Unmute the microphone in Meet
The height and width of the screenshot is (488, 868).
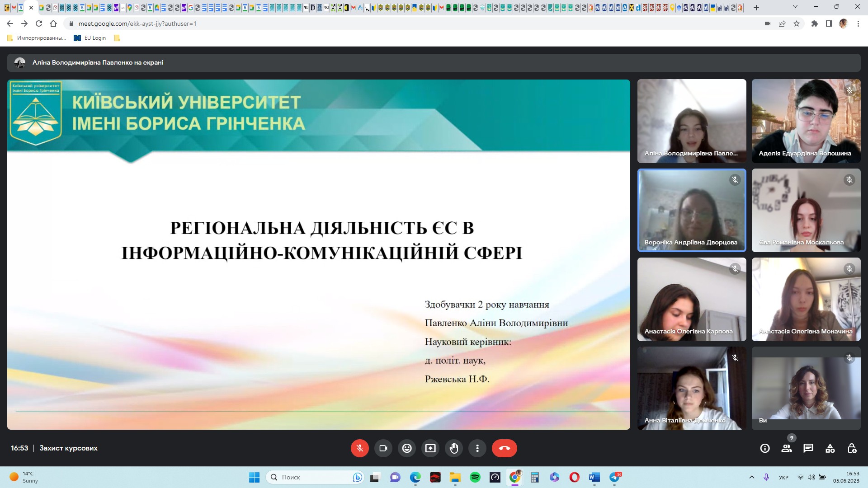click(x=360, y=448)
